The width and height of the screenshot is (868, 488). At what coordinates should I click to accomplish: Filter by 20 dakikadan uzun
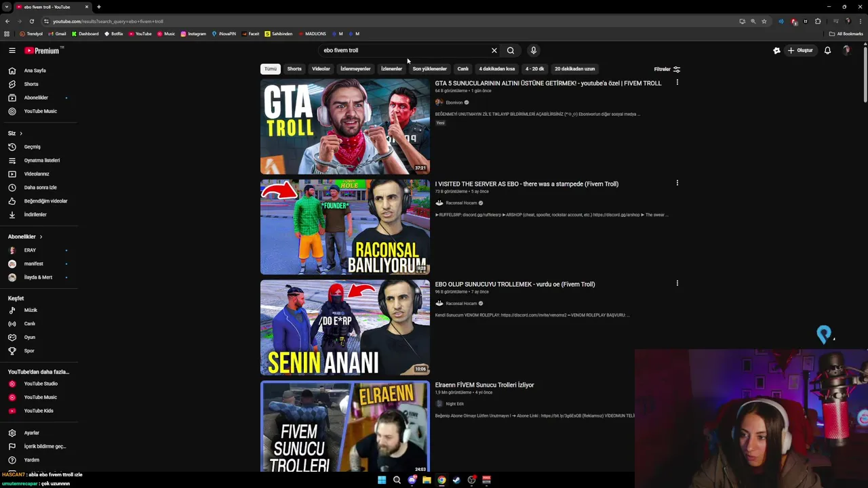574,68
